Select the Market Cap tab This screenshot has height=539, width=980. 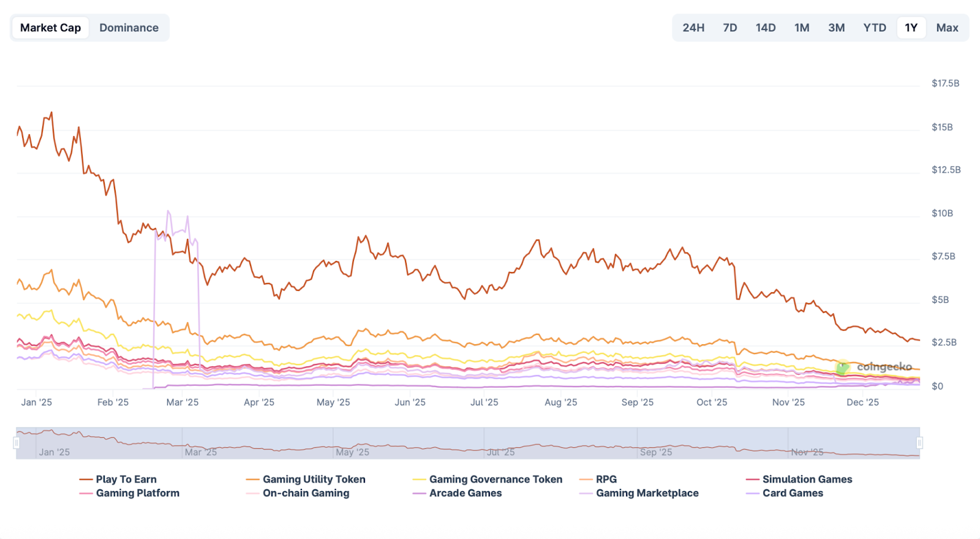coord(50,28)
